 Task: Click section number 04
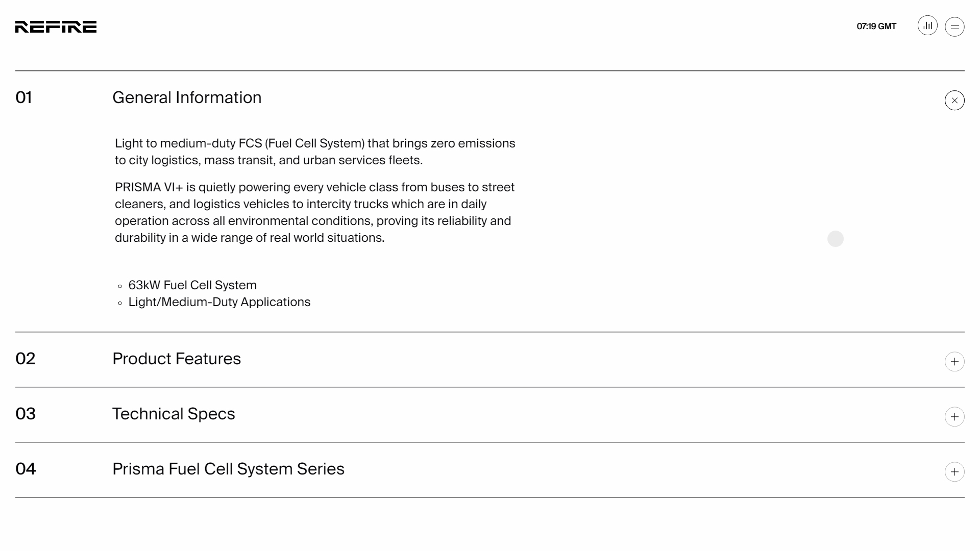pos(26,469)
